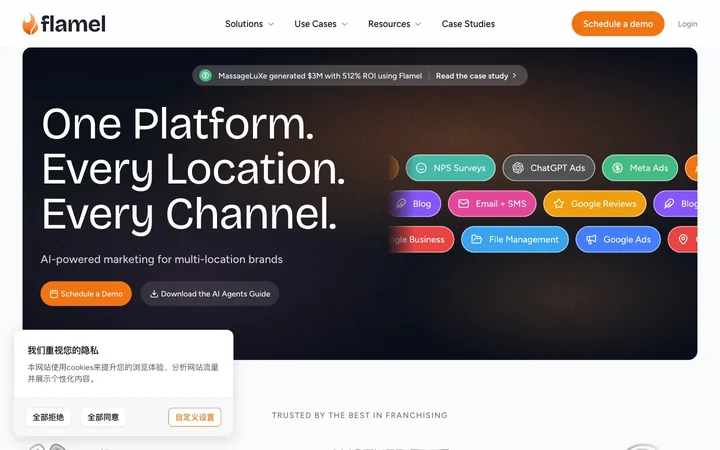
Task: Click the green dollar icon in announcement banner
Action: (x=205, y=75)
